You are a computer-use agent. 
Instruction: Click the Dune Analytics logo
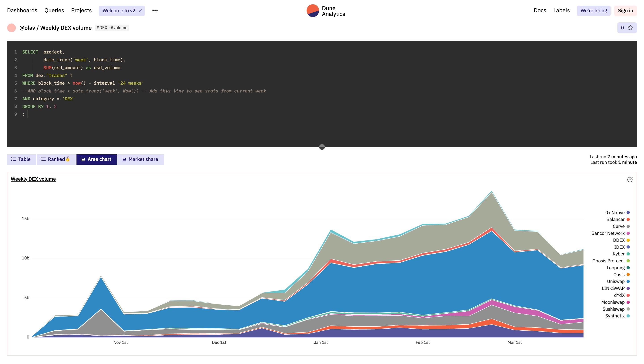pyautogui.click(x=326, y=11)
